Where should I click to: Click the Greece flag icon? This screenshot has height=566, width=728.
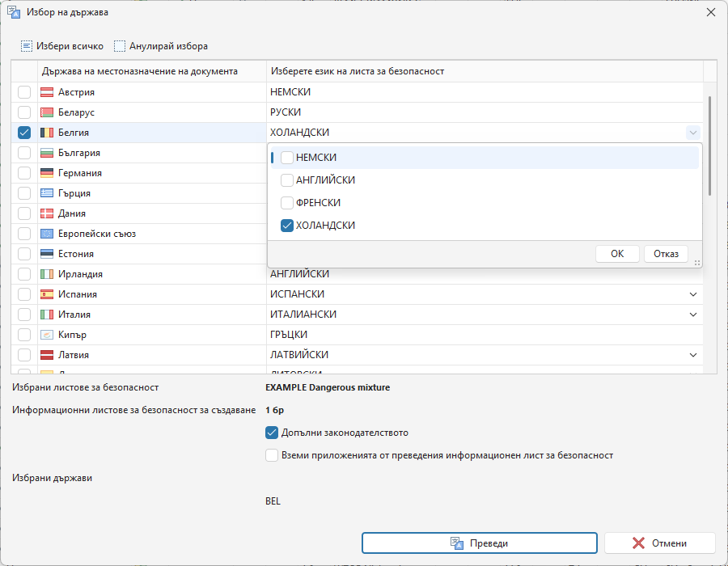click(47, 193)
